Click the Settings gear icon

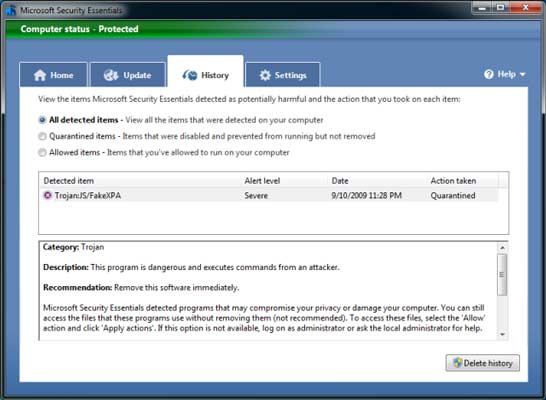tap(265, 75)
